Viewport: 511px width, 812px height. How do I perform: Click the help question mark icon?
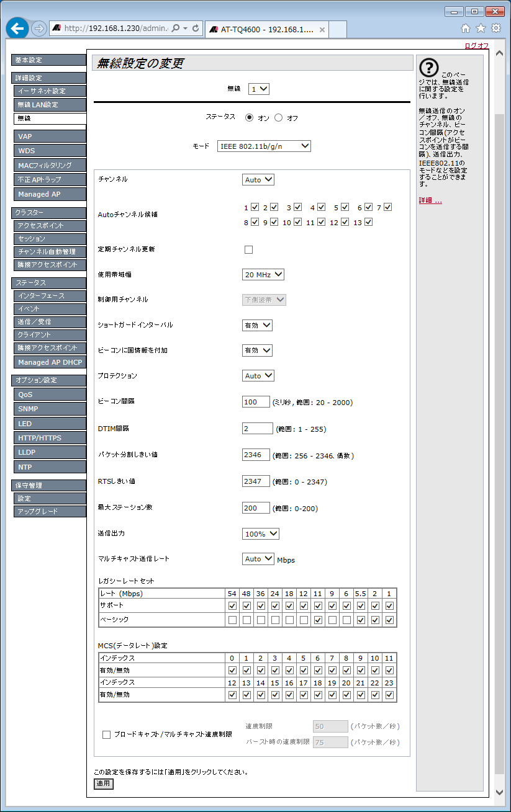tap(429, 68)
